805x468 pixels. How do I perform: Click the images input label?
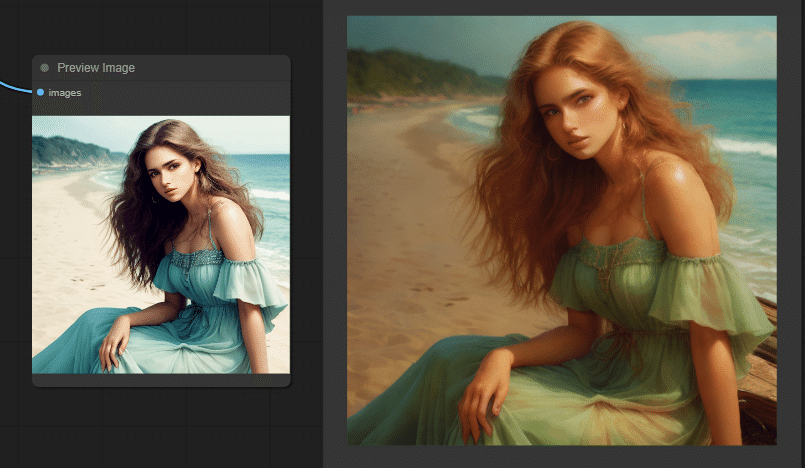(x=65, y=93)
